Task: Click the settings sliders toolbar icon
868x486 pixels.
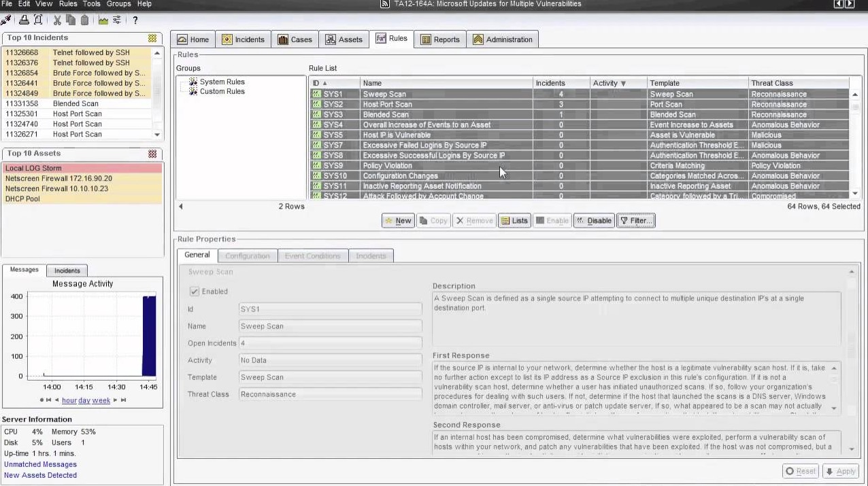Action: [116, 20]
